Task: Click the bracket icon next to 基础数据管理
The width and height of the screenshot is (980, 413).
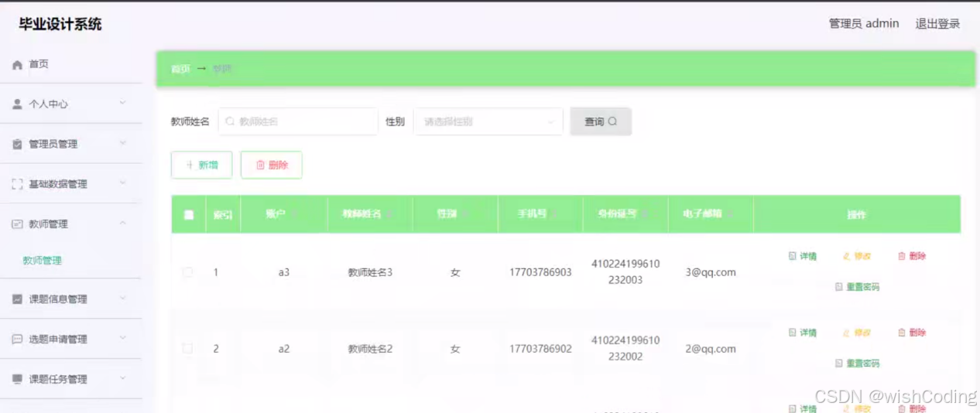Action: (x=17, y=184)
